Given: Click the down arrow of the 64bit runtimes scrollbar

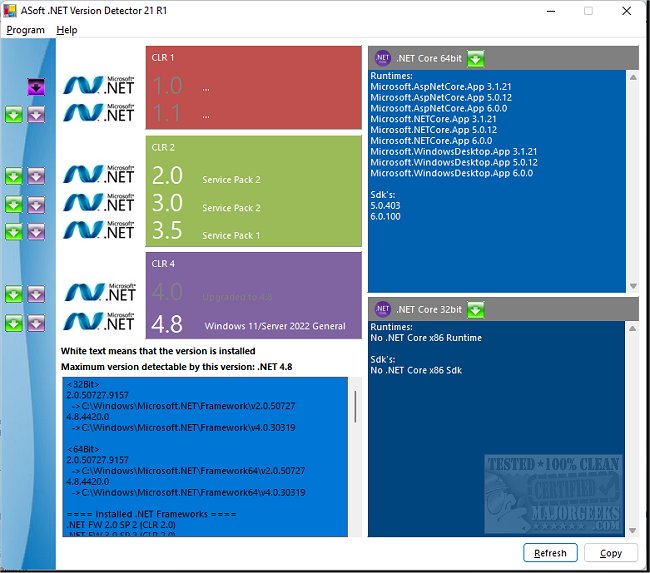Looking at the screenshot, I should 633,286.
